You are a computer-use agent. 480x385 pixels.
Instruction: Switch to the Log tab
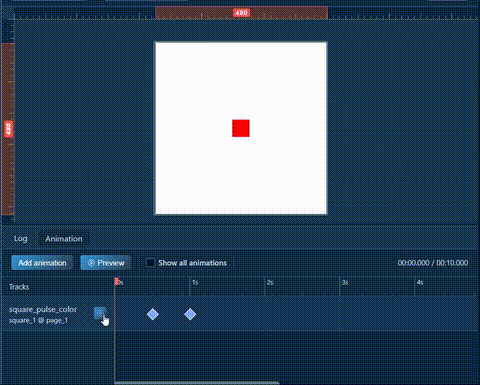(20, 239)
